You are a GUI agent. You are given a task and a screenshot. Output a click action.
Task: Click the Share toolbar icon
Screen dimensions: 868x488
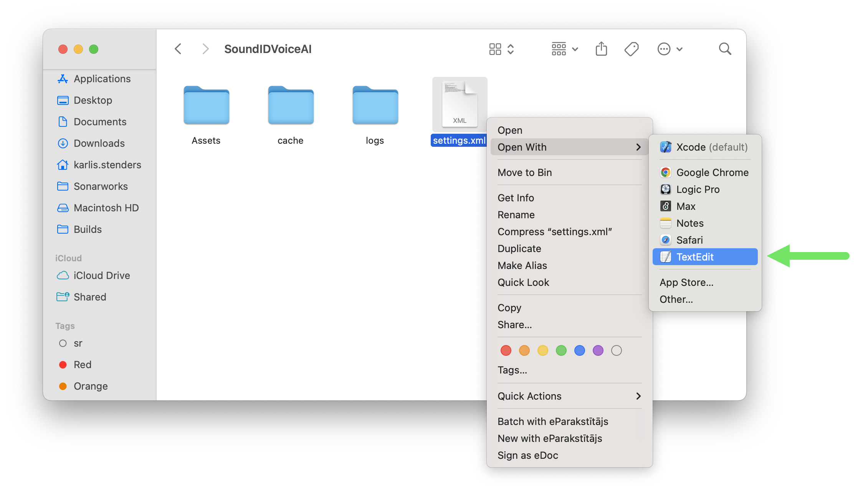[601, 49]
